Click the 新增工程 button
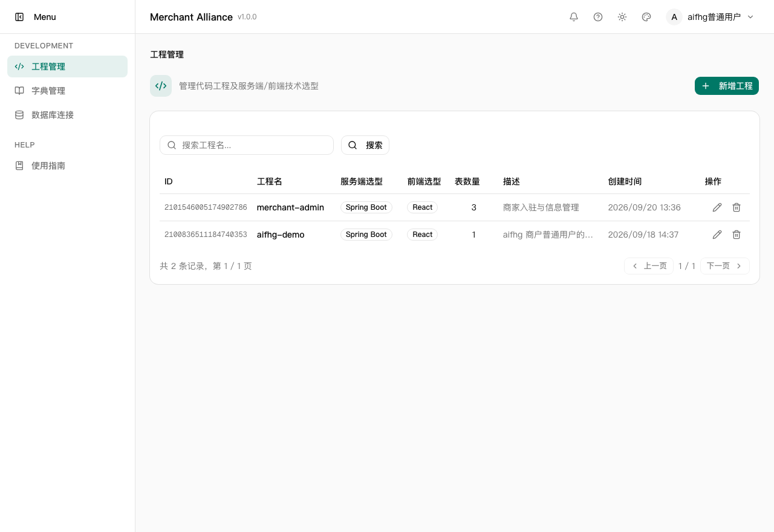The height and width of the screenshot is (532, 774). click(x=726, y=86)
